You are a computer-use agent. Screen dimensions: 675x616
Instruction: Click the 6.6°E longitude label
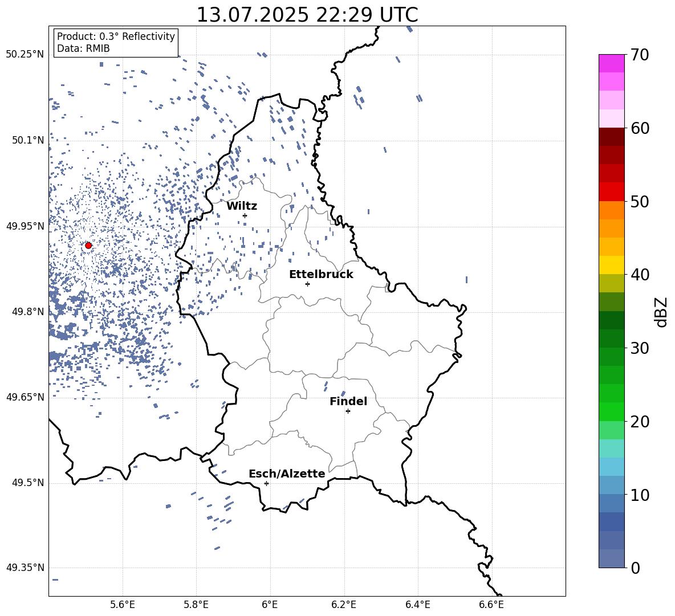pyautogui.click(x=491, y=605)
